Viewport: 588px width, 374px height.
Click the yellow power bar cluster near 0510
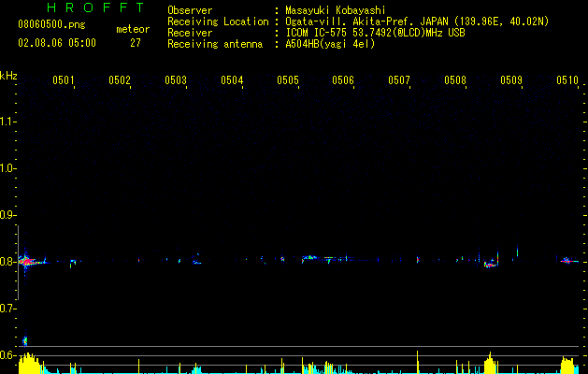coord(569,365)
